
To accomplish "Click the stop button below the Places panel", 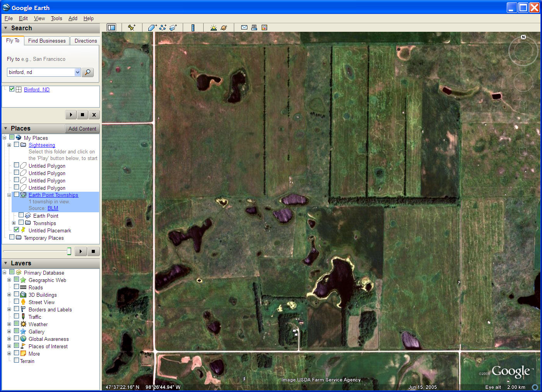I will (93, 251).
